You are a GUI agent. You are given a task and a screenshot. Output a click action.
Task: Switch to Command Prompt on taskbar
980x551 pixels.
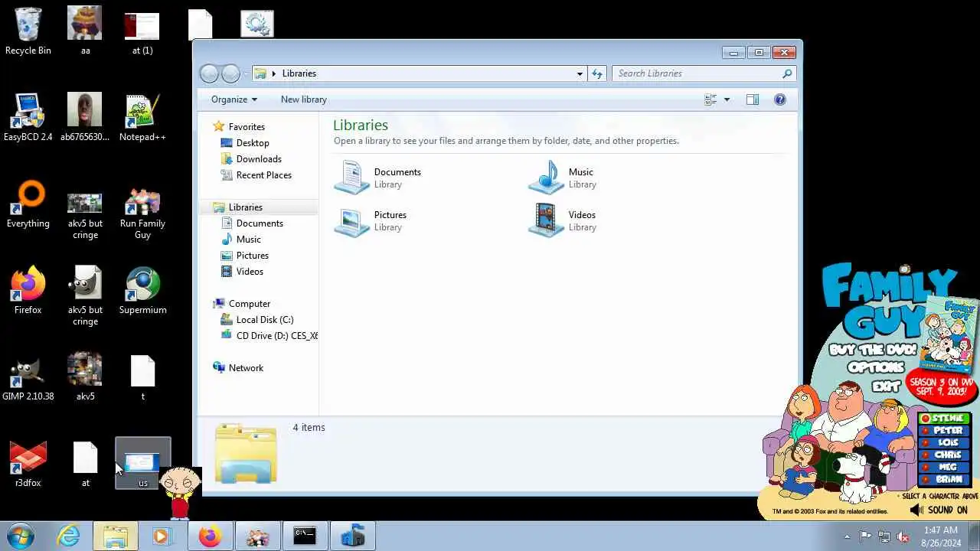pos(305,536)
